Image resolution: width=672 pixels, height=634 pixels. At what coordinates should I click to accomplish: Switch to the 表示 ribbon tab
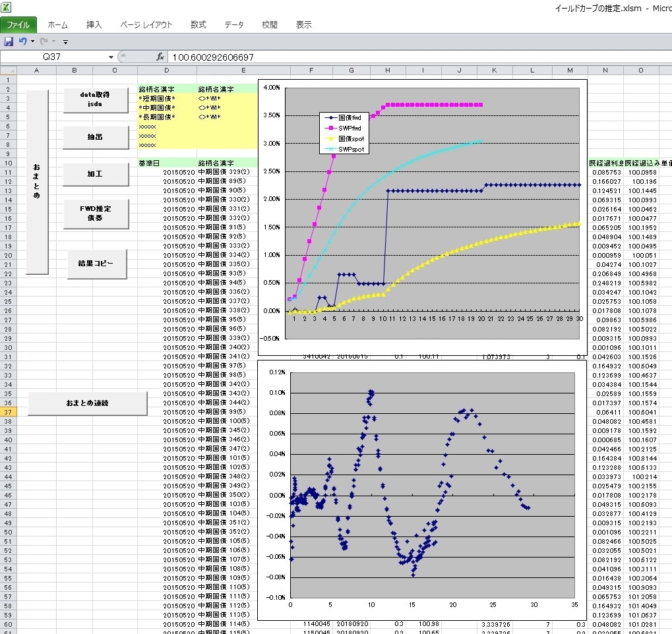304,25
